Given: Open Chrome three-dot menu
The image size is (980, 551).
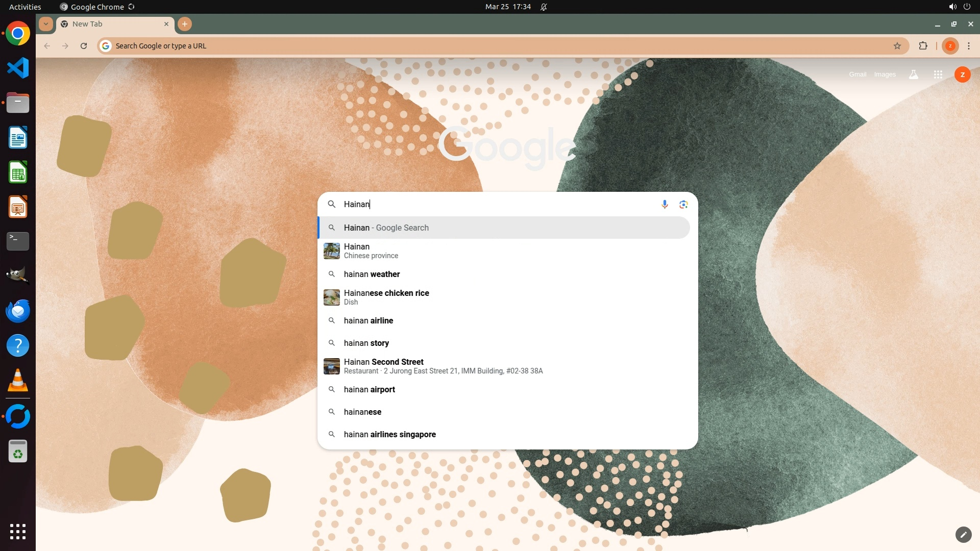Looking at the screenshot, I should click(x=968, y=46).
